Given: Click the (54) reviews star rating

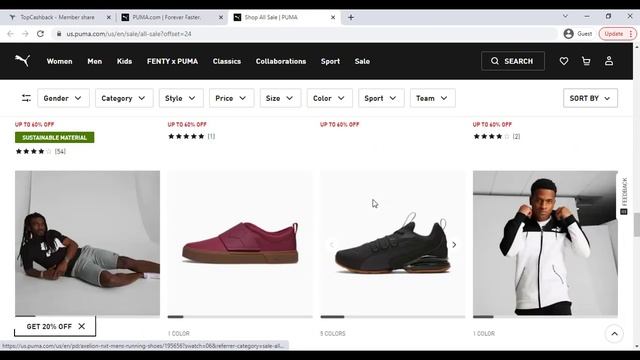Looking at the screenshot, I should (40, 151).
